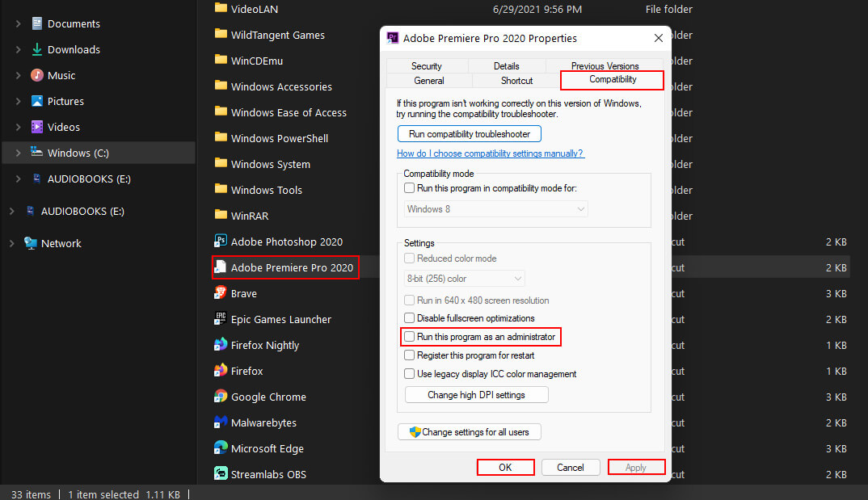
Task: Select the Epic Games Launcher icon
Action: tap(221, 318)
